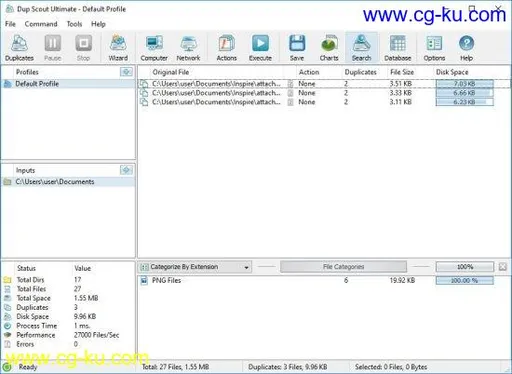Open the Tools menu
The height and width of the screenshot is (374, 512).
tap(74, 24)
